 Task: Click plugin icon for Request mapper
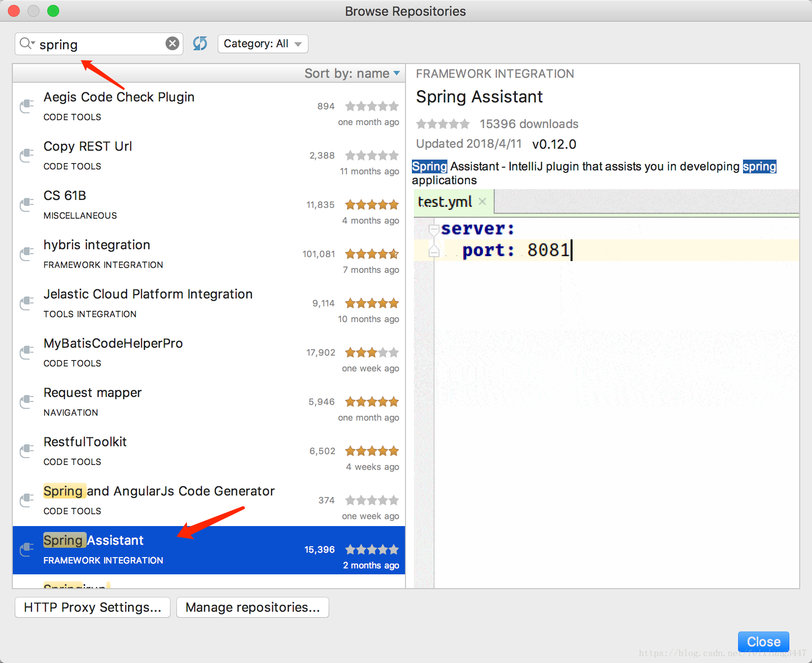click(x=27, y=401)
